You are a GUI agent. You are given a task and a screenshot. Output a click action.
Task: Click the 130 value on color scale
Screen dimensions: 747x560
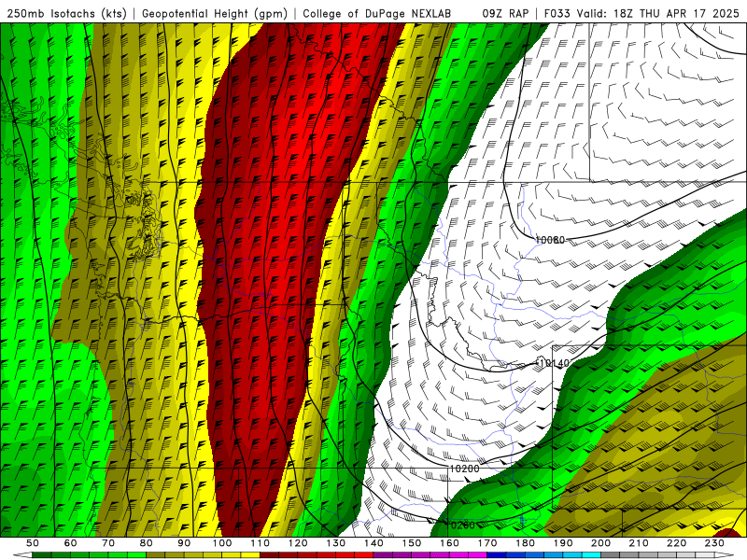(336, 543)
